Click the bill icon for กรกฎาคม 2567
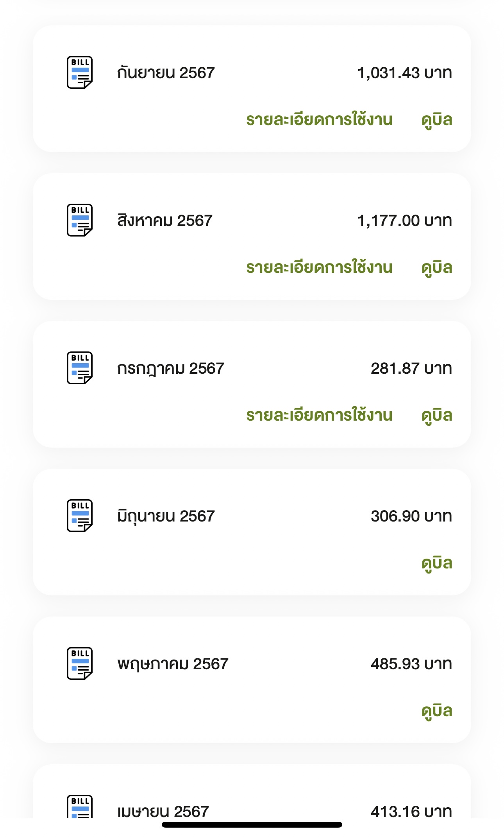Image resolution: width=504 pixels, height=837 pixels. click(x=80, y=368)
